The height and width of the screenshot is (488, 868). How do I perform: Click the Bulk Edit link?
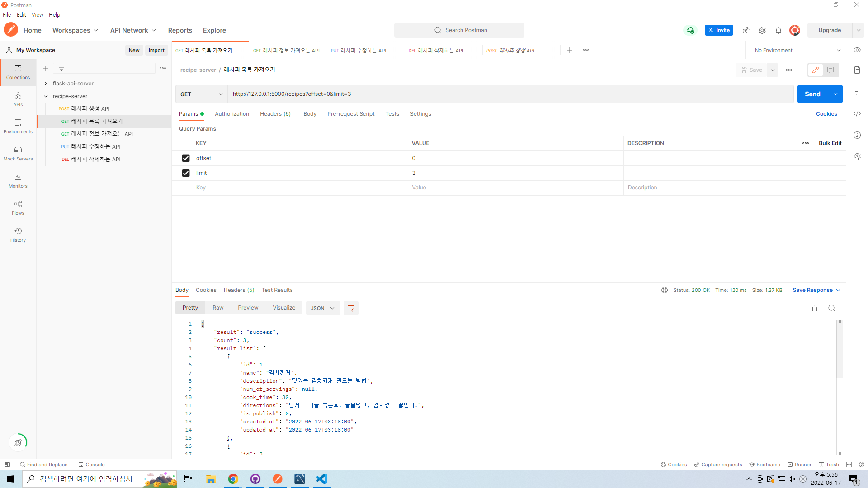coord(830,143)
